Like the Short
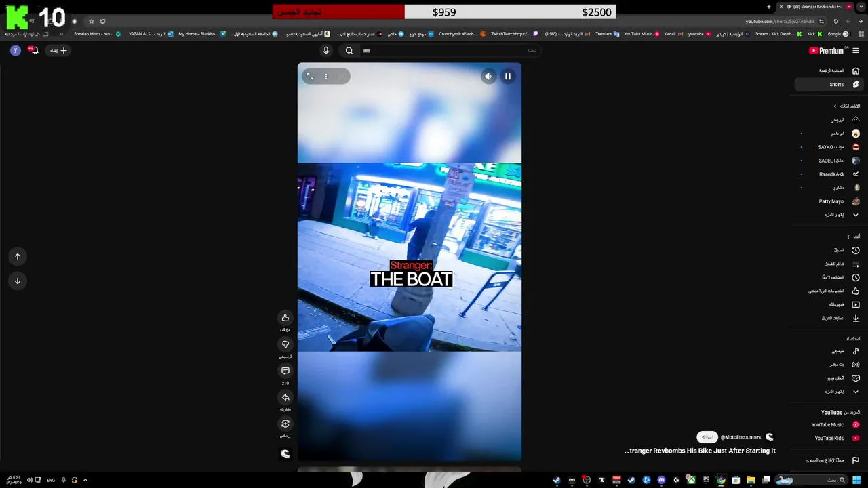This screenshot has width=868, height=488. coord(285,318)
